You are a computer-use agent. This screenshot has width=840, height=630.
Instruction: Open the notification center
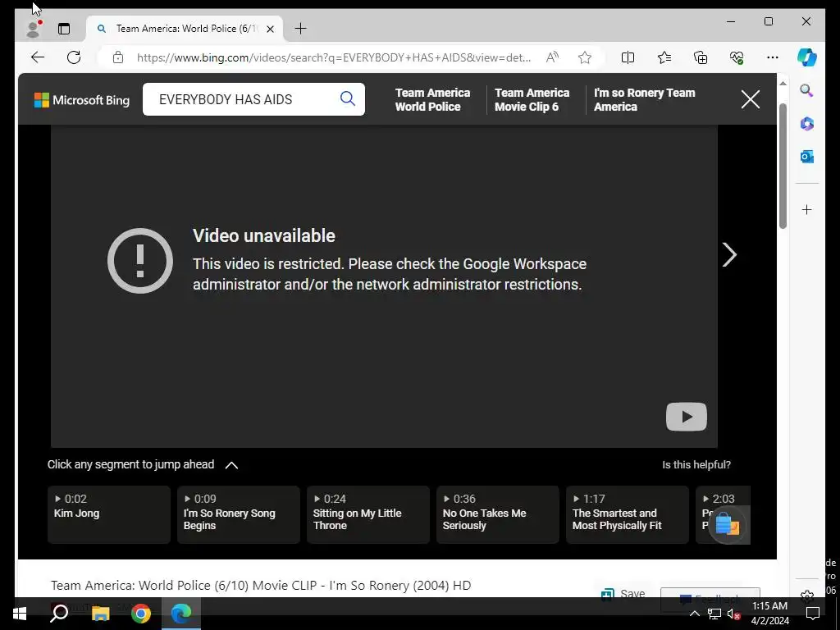(813, 614)
